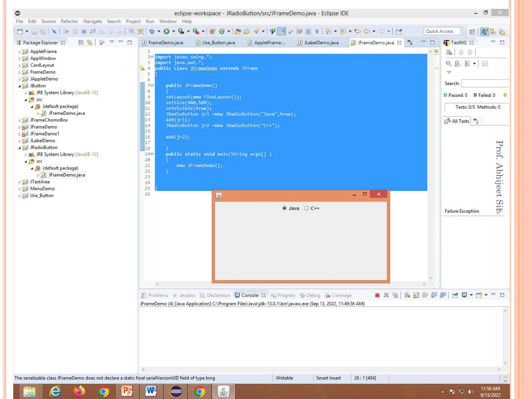Click the green Run button in toolbar
This screenshot has width=532, height=399.
tap(167, 31)
